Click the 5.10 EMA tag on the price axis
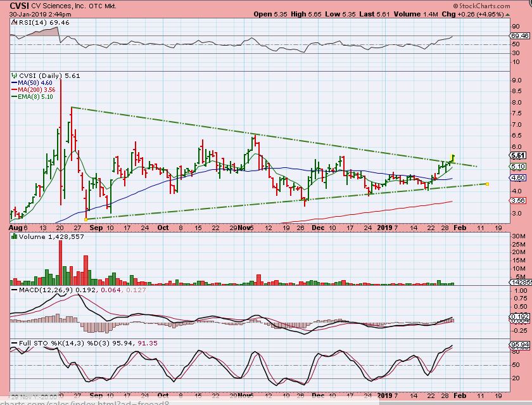 [x=518, y=167]
